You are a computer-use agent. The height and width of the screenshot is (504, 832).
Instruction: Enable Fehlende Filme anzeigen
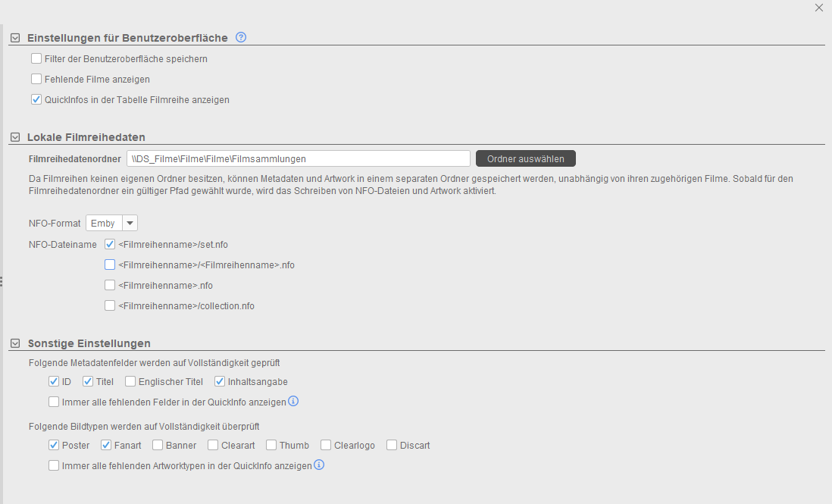pos(36,78)
